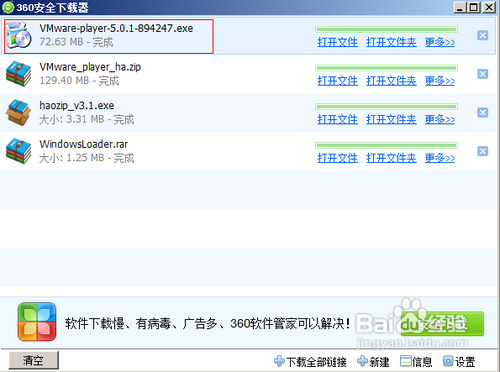
Task: Open folder containing WindowsLoader.rar
Action: 391,158
